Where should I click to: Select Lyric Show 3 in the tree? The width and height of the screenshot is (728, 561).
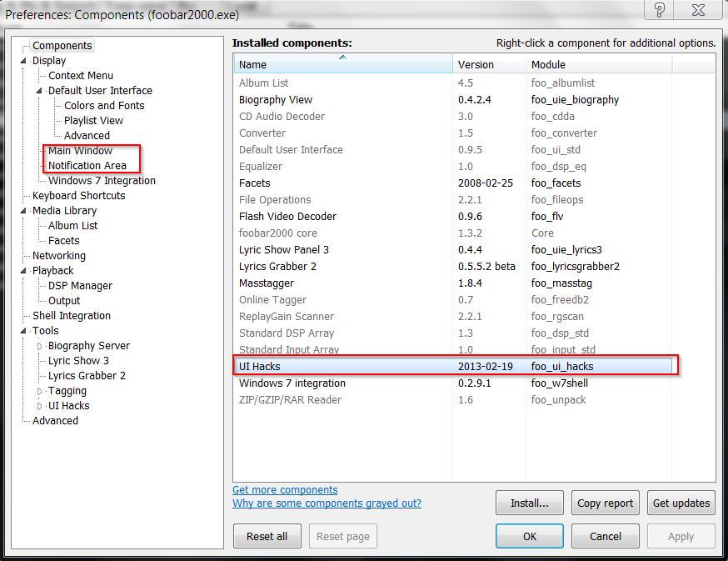pyautogui.click(x=78, y=361)
